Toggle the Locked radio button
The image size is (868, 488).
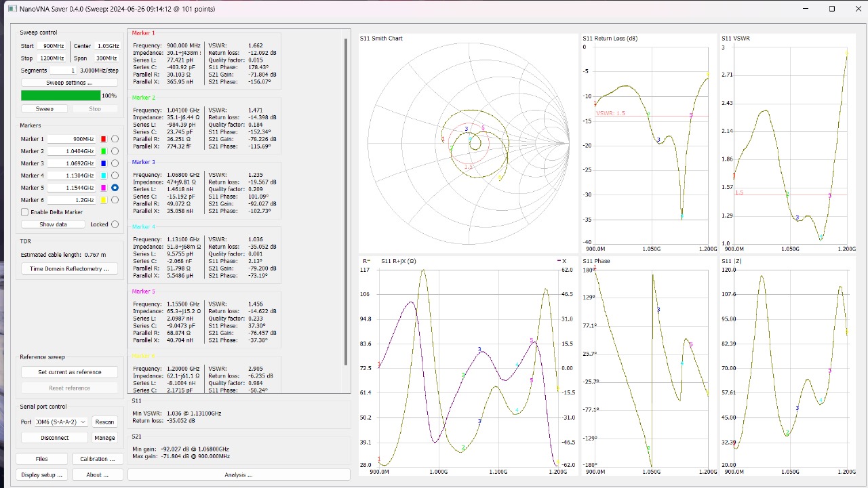point(115,224)
